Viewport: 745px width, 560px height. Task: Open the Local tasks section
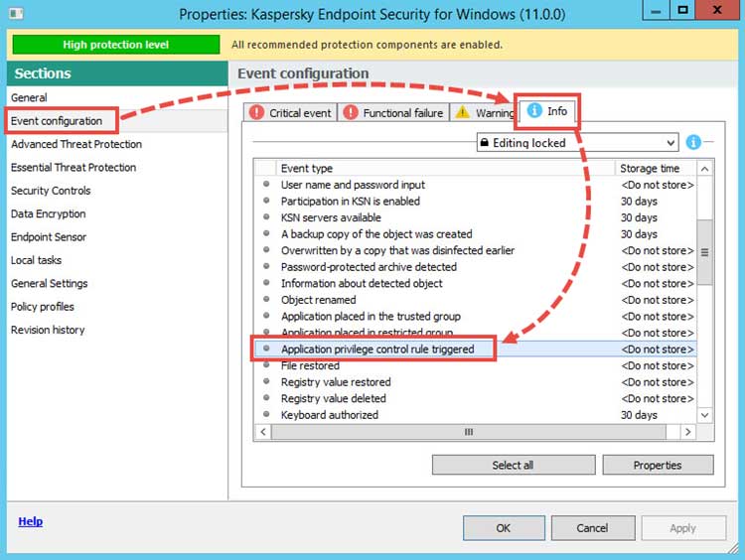[x=36, y=260]
